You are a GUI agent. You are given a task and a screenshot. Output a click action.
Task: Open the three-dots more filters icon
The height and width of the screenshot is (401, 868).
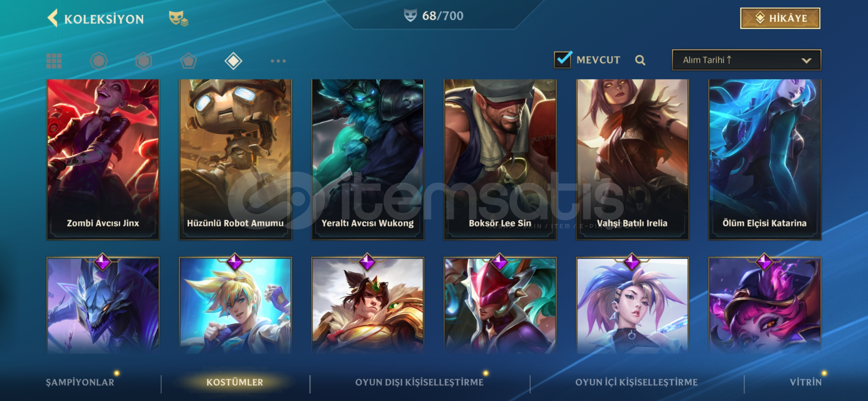(x=278, y=61)
